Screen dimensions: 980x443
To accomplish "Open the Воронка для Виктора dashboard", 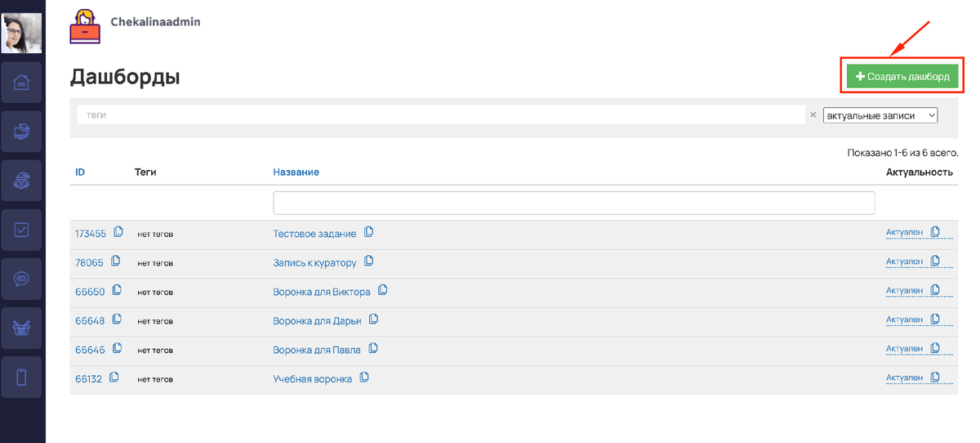I will 322,292.
